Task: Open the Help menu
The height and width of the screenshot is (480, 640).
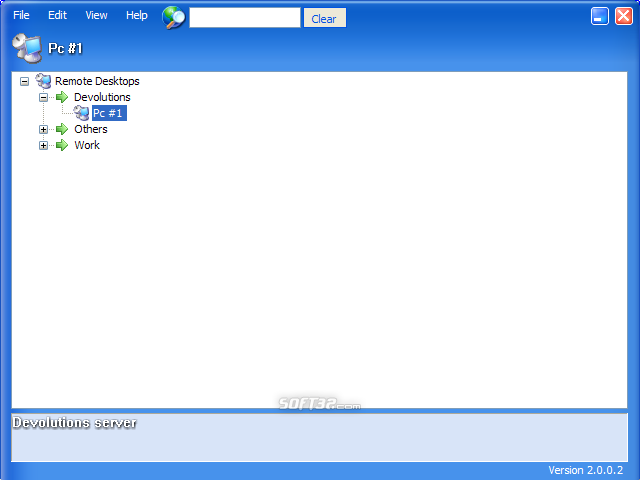Action: click(x=136, y=16)
